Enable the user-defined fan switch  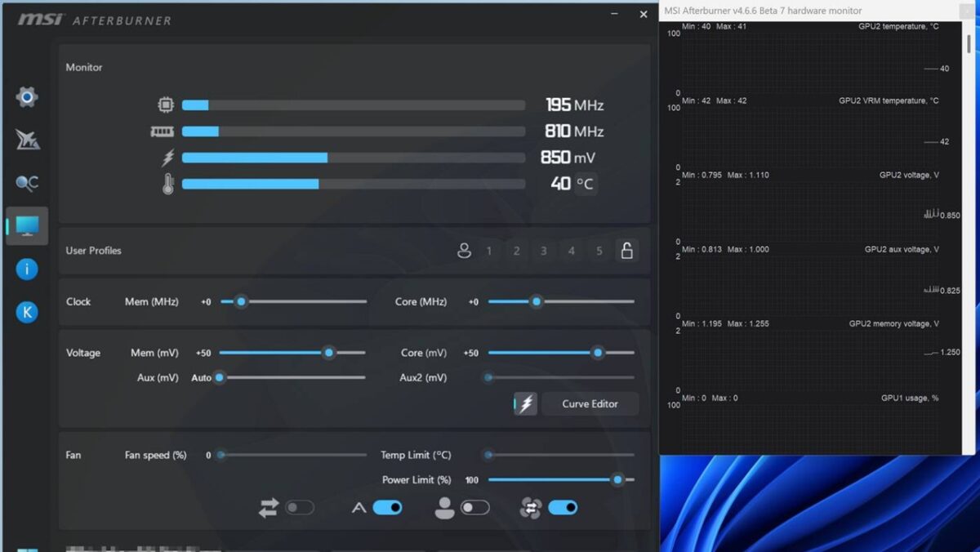click(x=475, y=508)
